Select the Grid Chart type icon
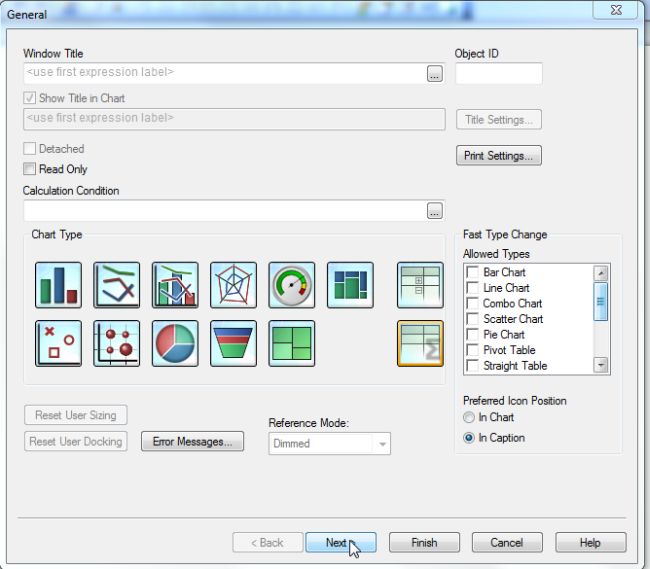The height and width of the screenshot is (569, 650). pos(116,344)
